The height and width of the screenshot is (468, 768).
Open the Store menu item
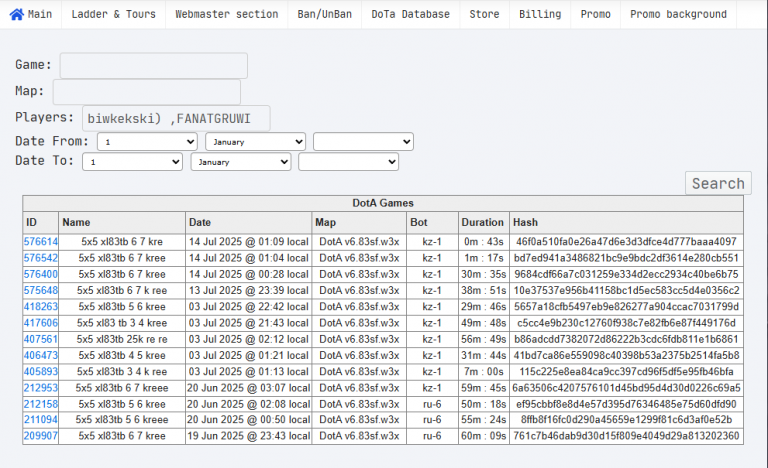[x=484, y=14]
